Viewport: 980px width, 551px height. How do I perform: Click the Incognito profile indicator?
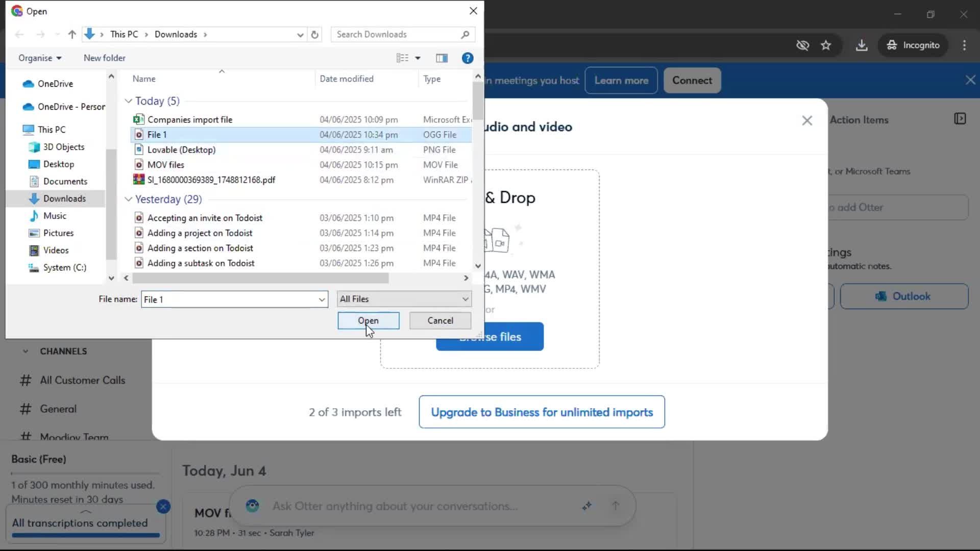pyautogui.click(x=913, y=45)
